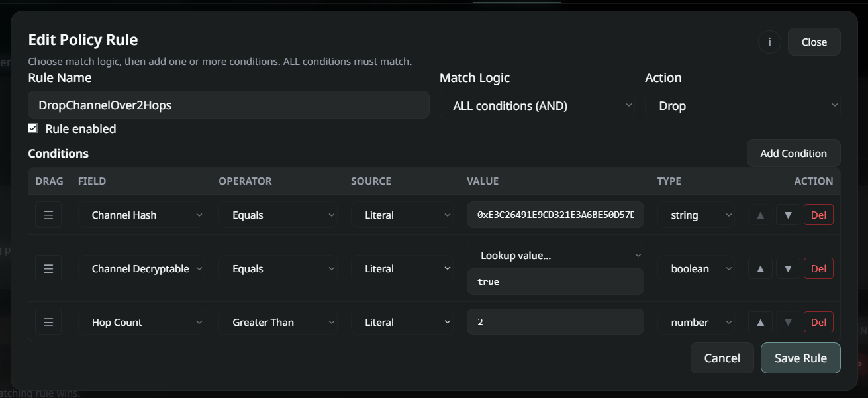The height and width of the screenshot is (398, 868).
Task: Move Channel Hash condition down with arrow
Action: point(788,215)
